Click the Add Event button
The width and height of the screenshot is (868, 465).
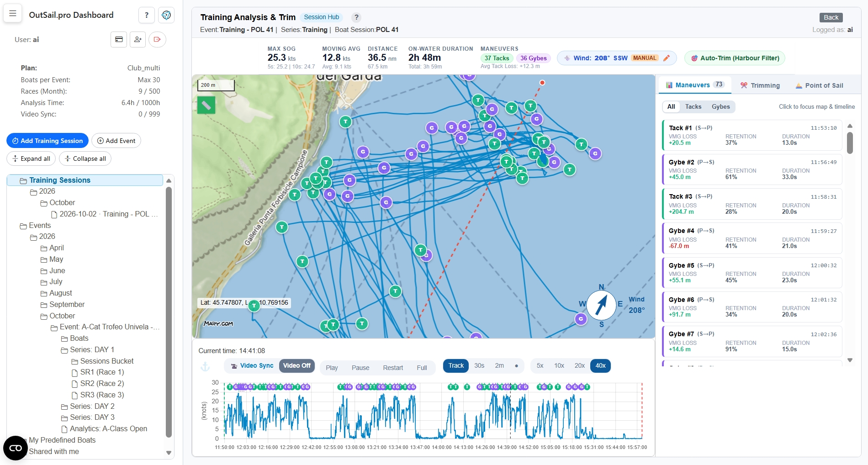[116, 141]
